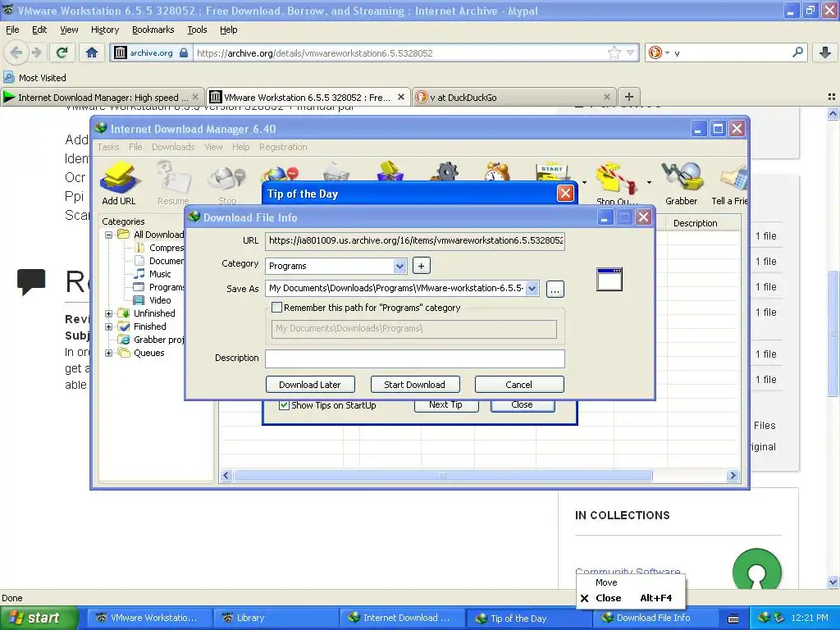Click the keyboard icon in the taskbar
The height and width of the screenshot is (630, 840).
click(734, 619)
